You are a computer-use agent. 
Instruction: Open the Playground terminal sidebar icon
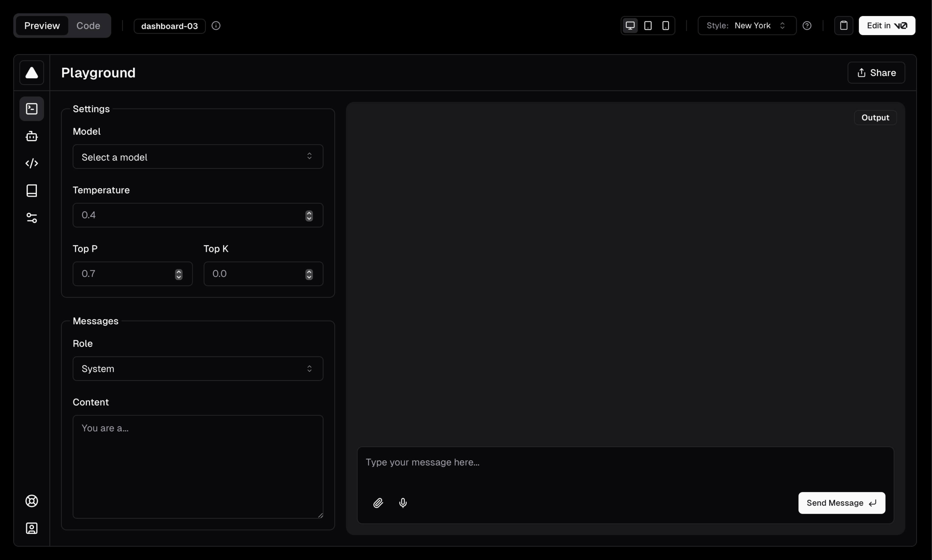click(32, 109)
